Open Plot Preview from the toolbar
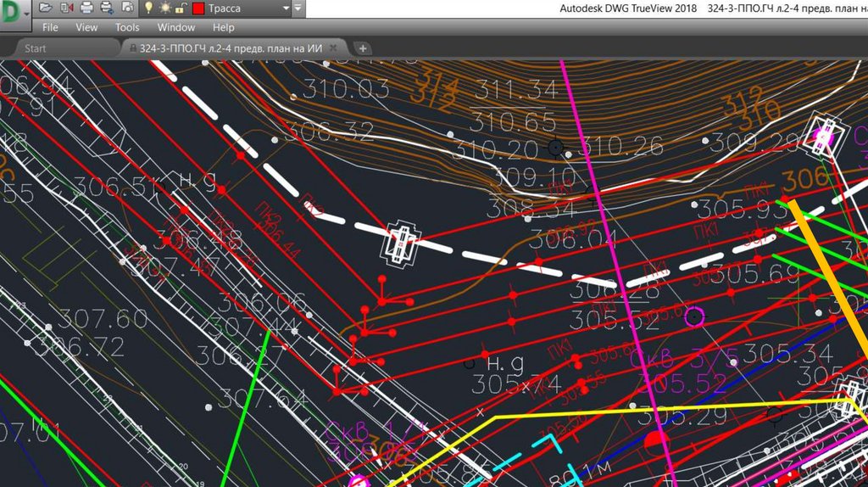868x487 pixels. [x=126, y=8]
